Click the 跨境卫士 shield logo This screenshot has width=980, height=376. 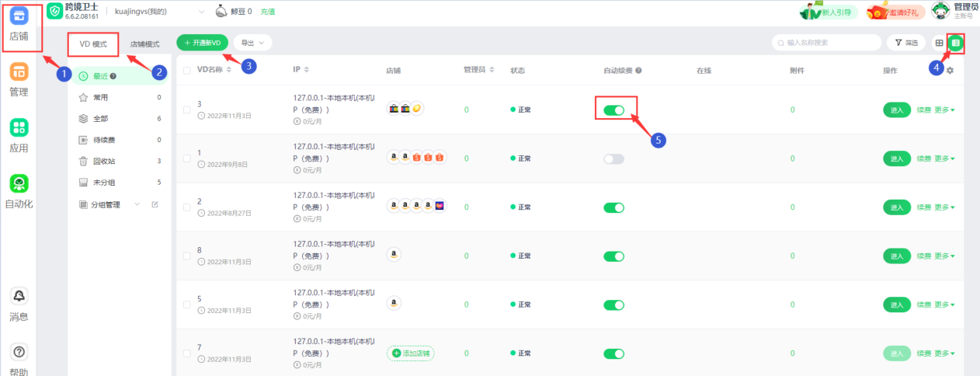tap(54, 12)
